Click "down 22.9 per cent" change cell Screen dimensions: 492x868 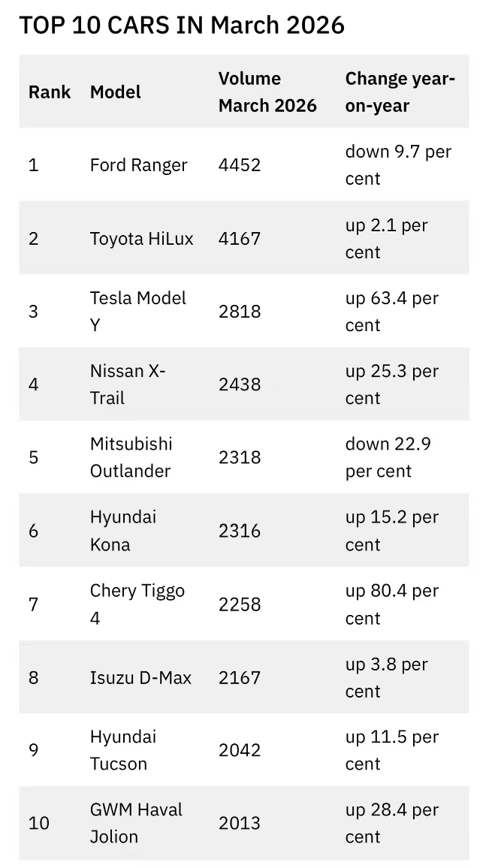coord(388,457)
